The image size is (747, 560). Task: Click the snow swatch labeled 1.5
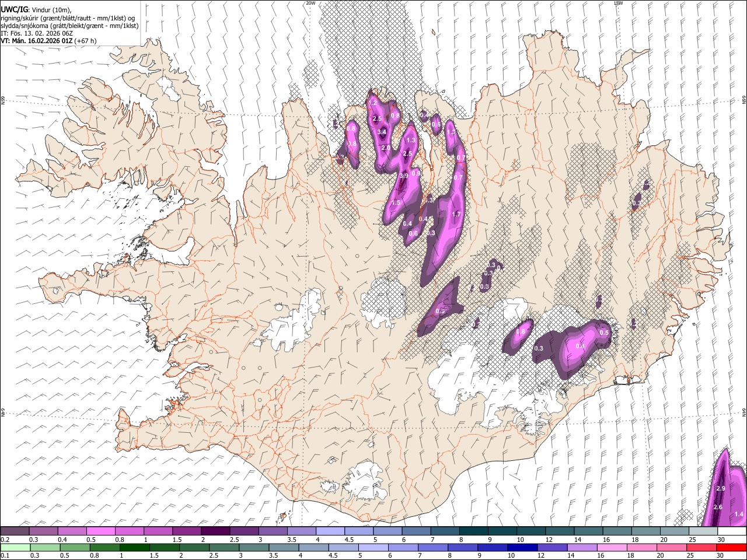point(186,531)
